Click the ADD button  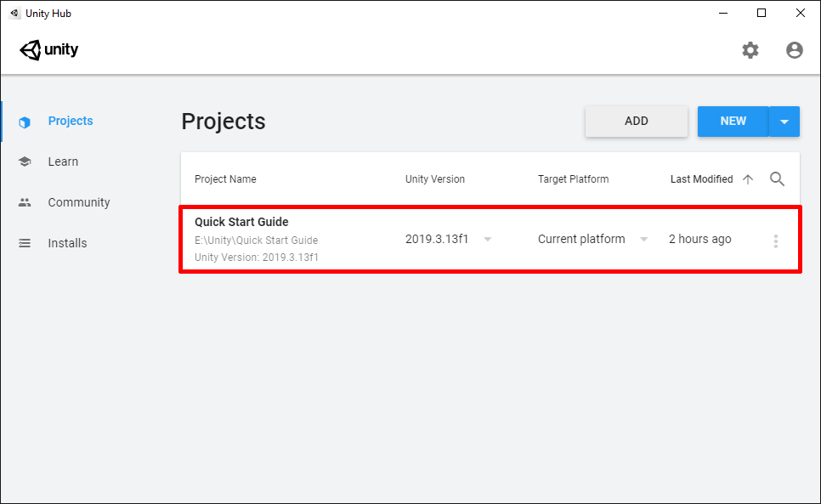click(636, 122)
